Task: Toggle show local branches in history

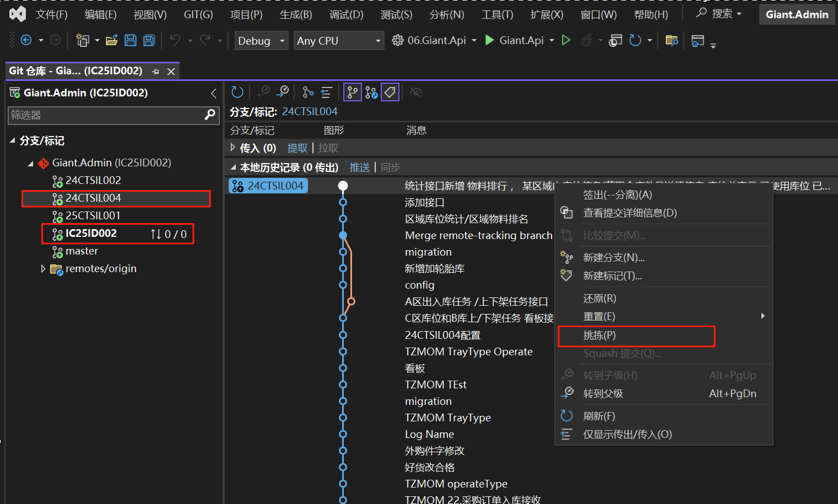Action: pos(353,92)
